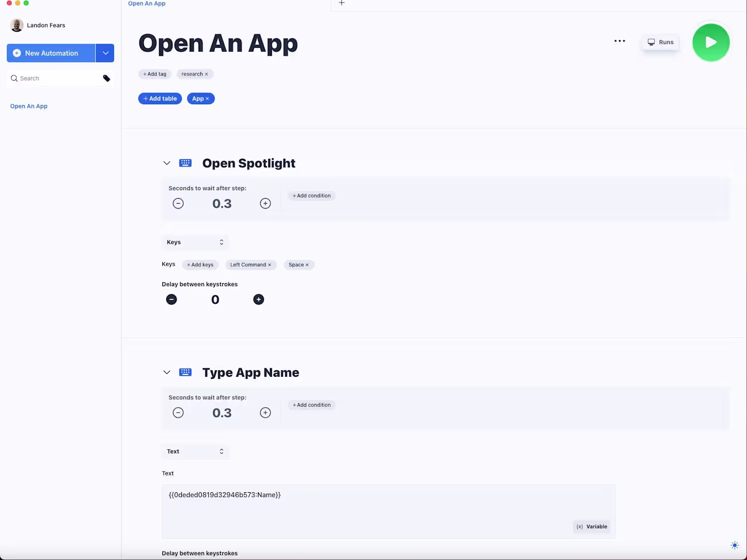Decrease Open Spotlight wait seconds with minus
This screenshot has height=560, width=747.
click(x=178, y=203)
